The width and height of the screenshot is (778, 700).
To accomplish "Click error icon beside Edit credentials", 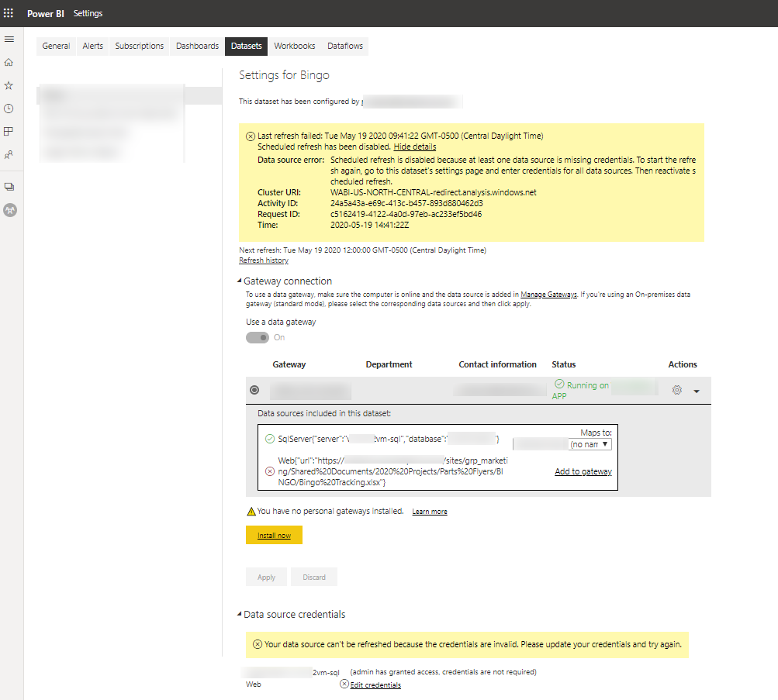I will [x=344, y=684].
